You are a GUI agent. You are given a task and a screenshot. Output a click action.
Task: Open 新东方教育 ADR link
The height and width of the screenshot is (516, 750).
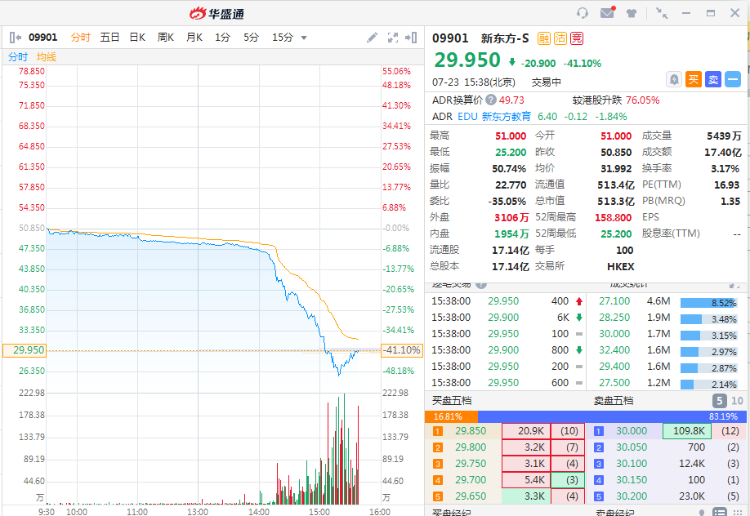click(506, 117)
